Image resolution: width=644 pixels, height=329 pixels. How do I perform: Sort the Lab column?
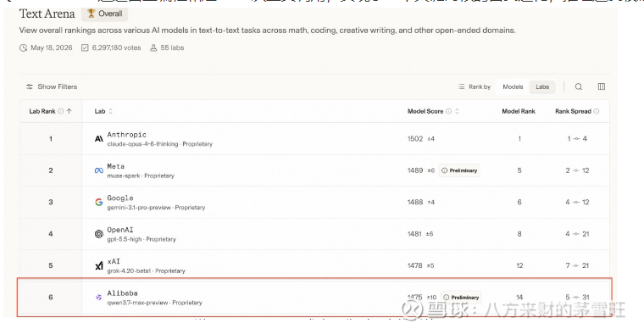[x=110, y=111]
